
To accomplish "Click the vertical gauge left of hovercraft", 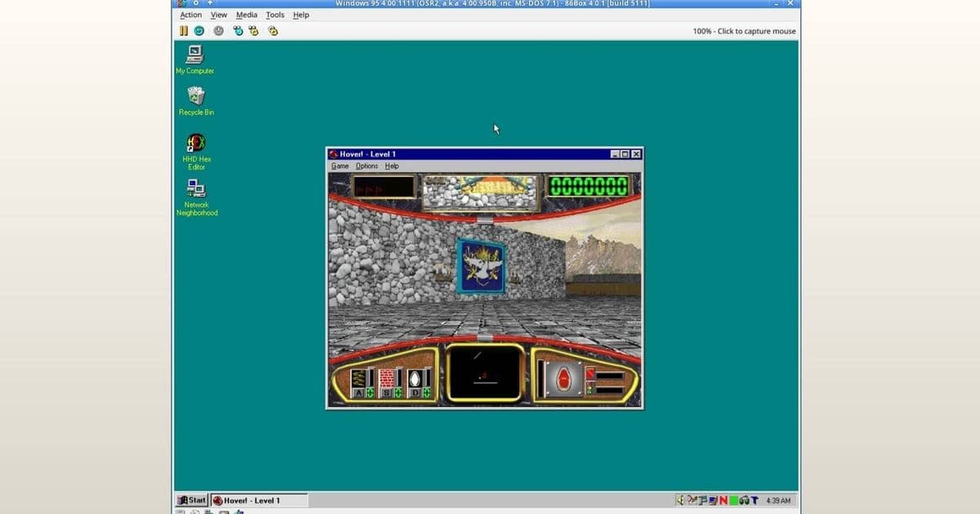I will [x=541, y=379].
